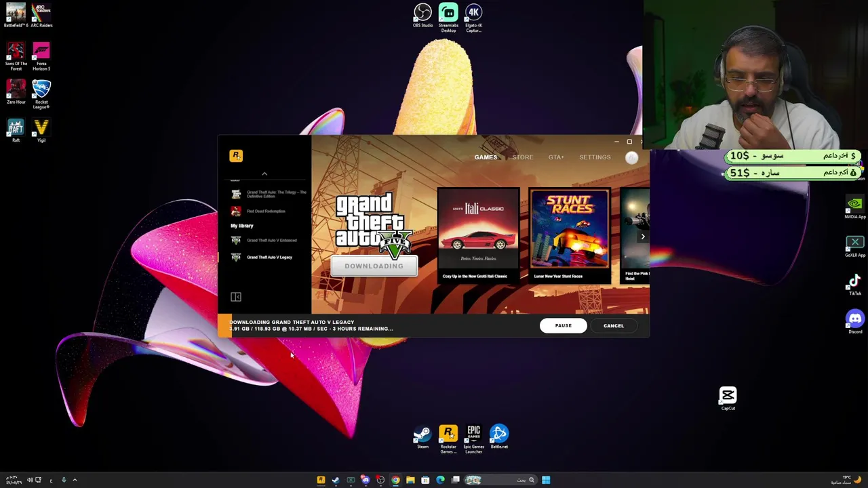Open the Windows Start menu

(x=546, y=480)
